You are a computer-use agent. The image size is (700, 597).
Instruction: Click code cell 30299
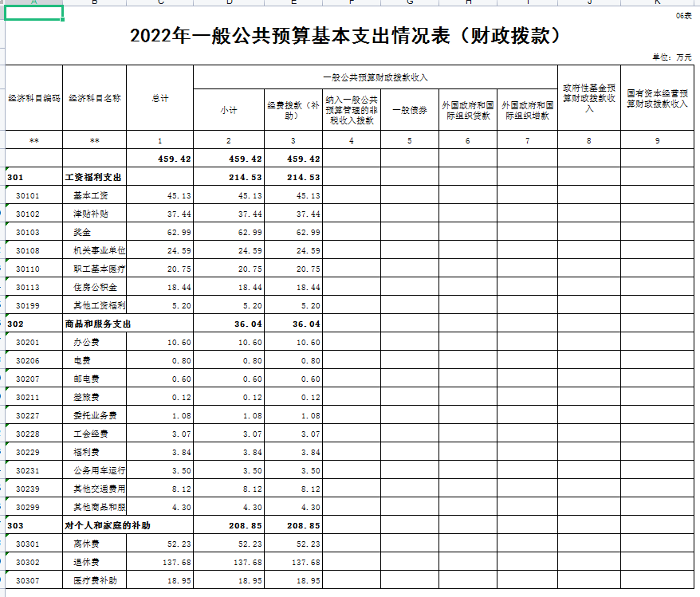coord(34,507)
